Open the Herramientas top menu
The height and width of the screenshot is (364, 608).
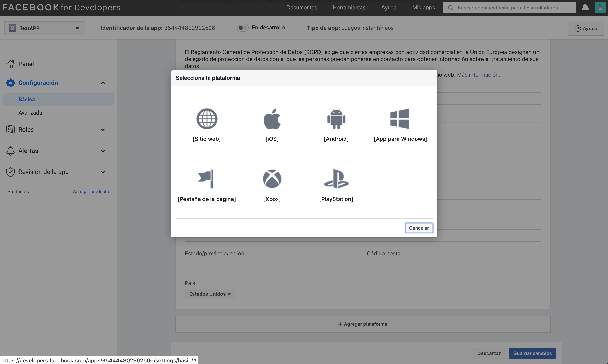point(349,8)
